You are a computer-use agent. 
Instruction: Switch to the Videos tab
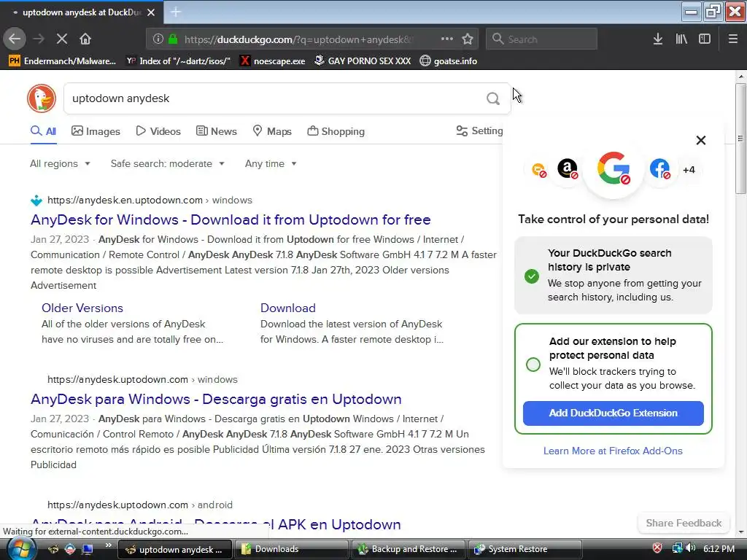coord(158,131)
